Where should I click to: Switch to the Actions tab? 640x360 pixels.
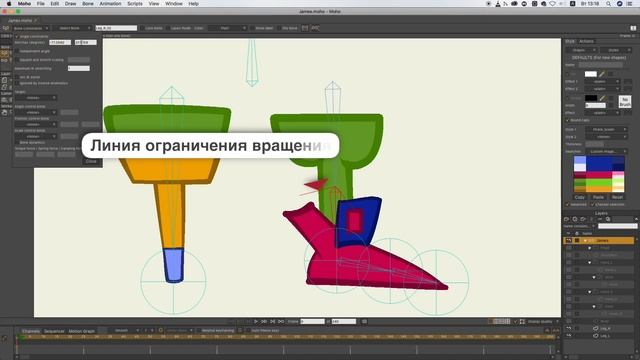coord(587,41)
